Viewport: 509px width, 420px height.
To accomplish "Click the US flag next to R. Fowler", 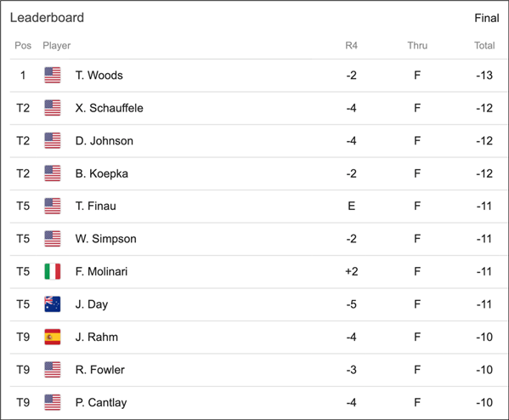I will (x=53, y=370).
